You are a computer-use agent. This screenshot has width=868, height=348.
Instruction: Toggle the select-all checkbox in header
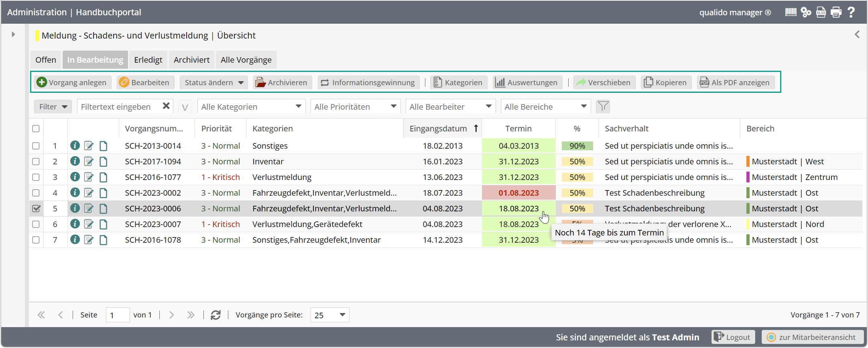click(x=36, y=129)
